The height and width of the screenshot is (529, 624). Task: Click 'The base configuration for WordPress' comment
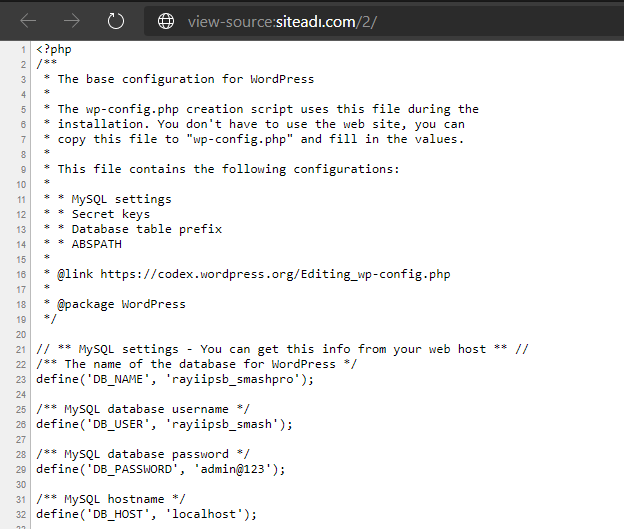click(186, 79)
